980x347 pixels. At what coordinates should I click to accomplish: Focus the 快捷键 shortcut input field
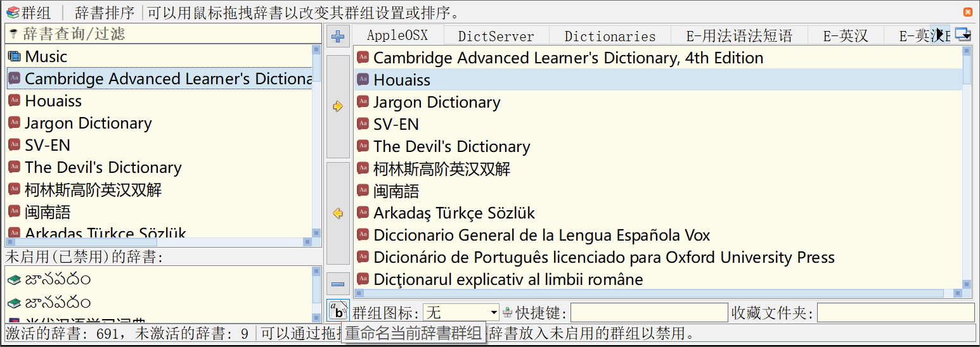[649, 313]
